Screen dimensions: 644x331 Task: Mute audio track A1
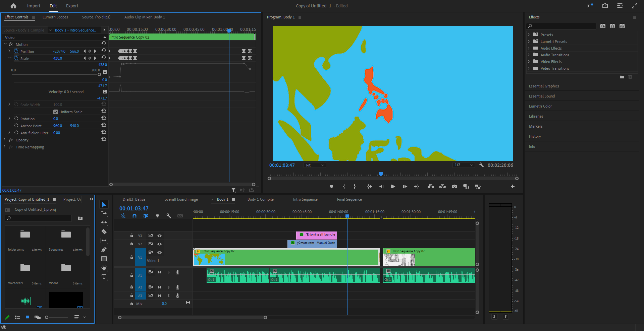coord(159,272)
